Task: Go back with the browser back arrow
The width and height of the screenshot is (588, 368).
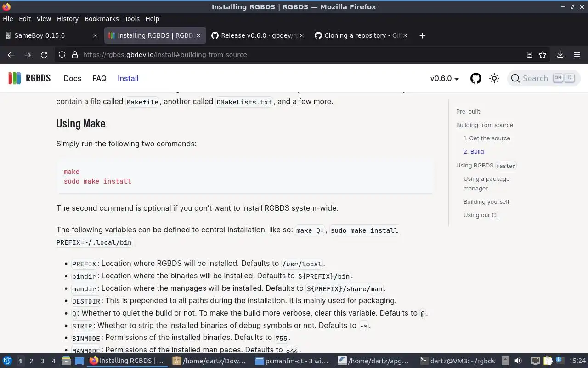Action: [x=11, y=55]
